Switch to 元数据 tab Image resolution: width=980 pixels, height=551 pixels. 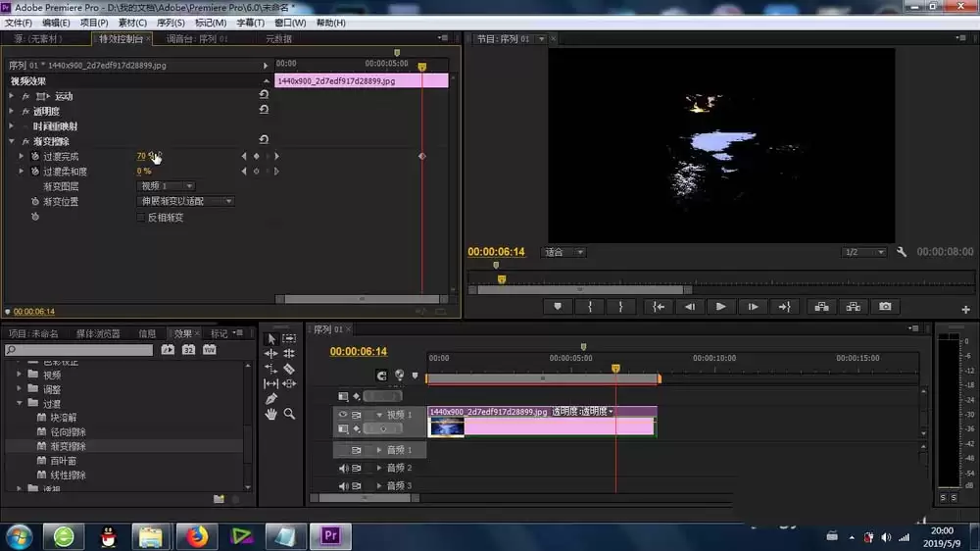pos(278,39)
